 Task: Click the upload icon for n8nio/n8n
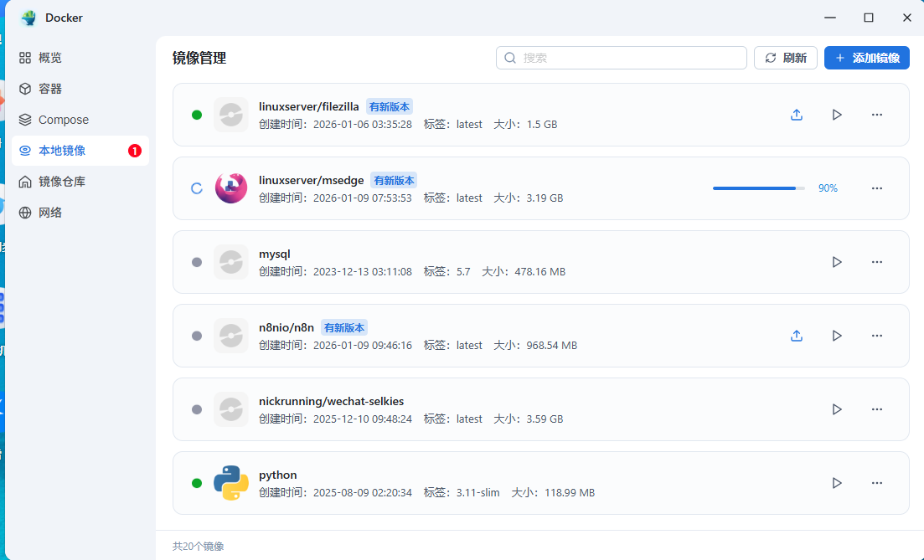pyautogui.click(x=797, y=336)
